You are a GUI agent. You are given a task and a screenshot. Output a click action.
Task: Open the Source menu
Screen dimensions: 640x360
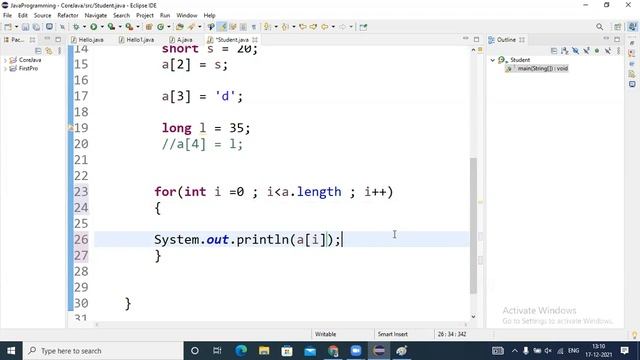coord(42,16)
